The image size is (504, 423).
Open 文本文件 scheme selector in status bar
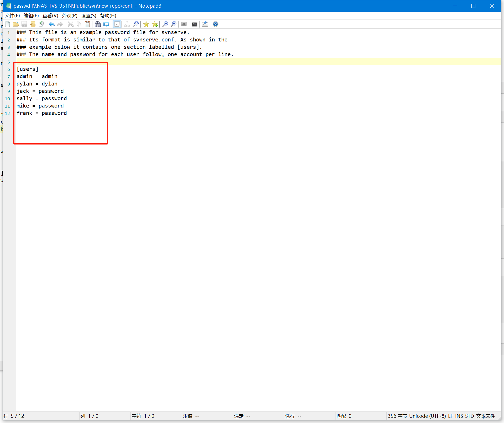485,416
